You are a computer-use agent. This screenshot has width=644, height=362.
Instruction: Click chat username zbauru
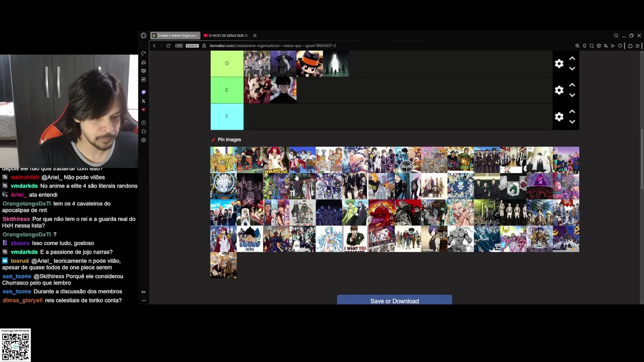tap(20, 243)
